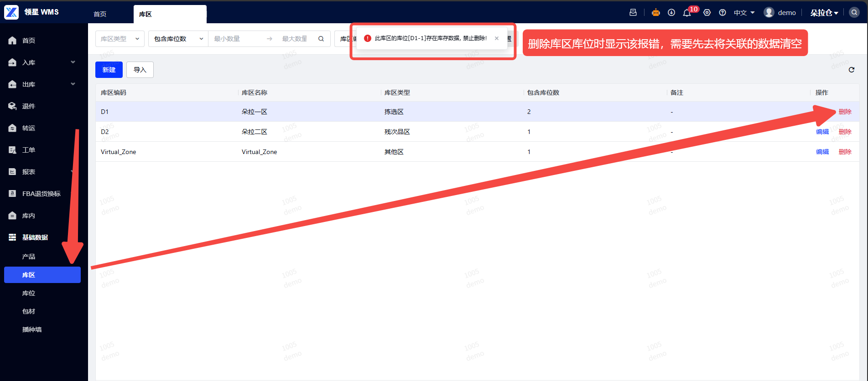Click the 朵拉一区 zone name cell
The width and height of the screenshot is (868, 381).
255,112
